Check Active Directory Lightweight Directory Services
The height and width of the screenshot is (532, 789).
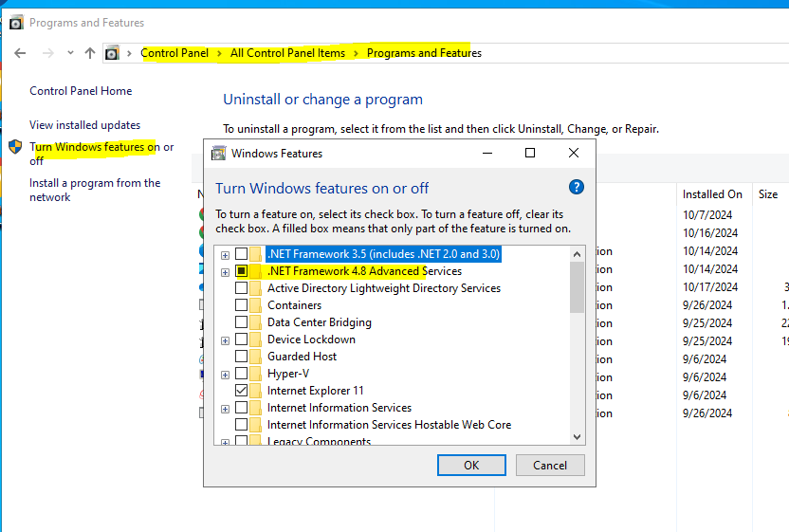(242, 288)
